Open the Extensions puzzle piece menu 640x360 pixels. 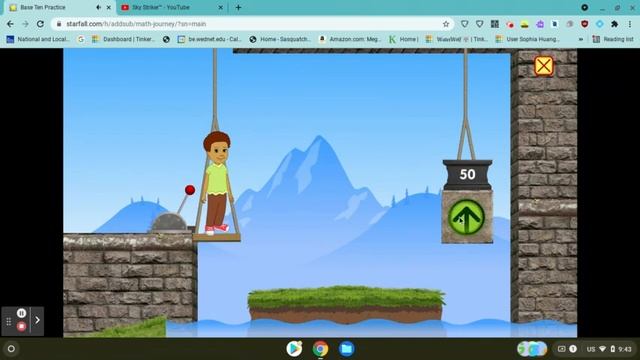tap(614, 24)
